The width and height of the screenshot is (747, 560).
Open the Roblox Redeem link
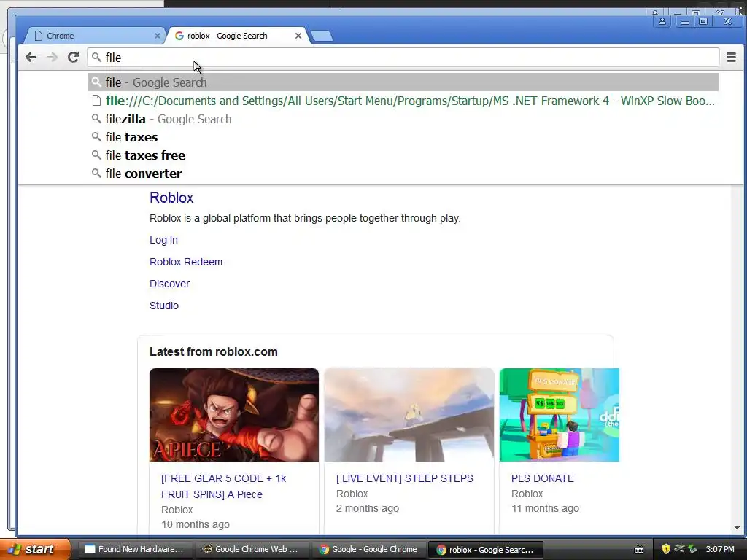click(x=186, y=262)
